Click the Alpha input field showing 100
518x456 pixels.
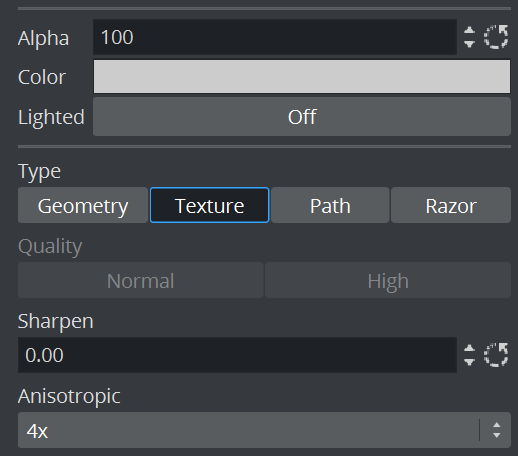pos(275,37)
